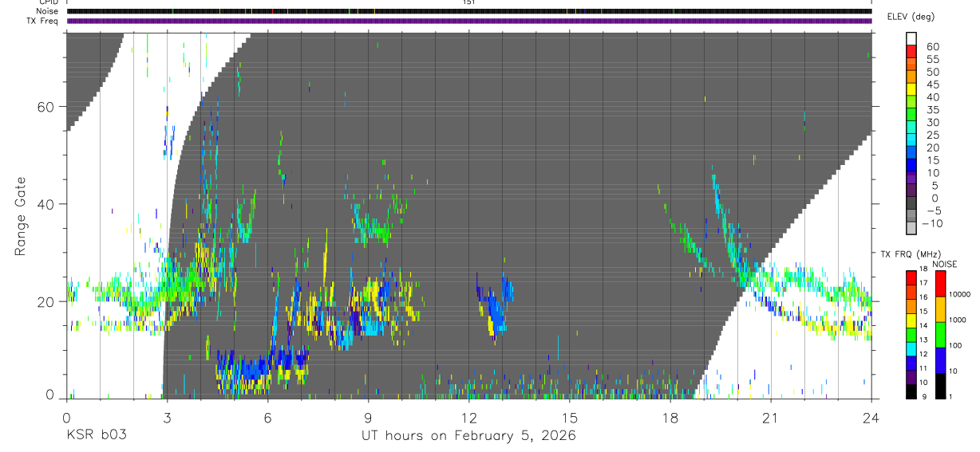Click the ELEV (deg) colour bar title
The image size is (980, 452).
[911, 17]
